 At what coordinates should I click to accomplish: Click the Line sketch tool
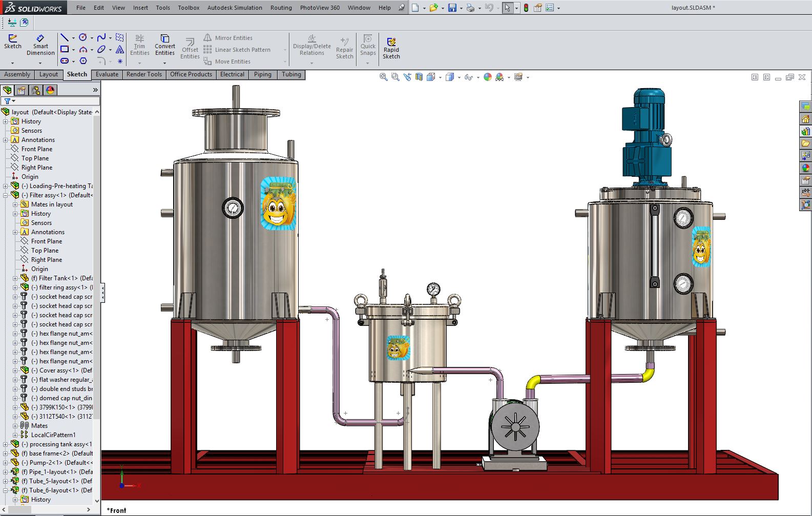click(x=65, y=37)
